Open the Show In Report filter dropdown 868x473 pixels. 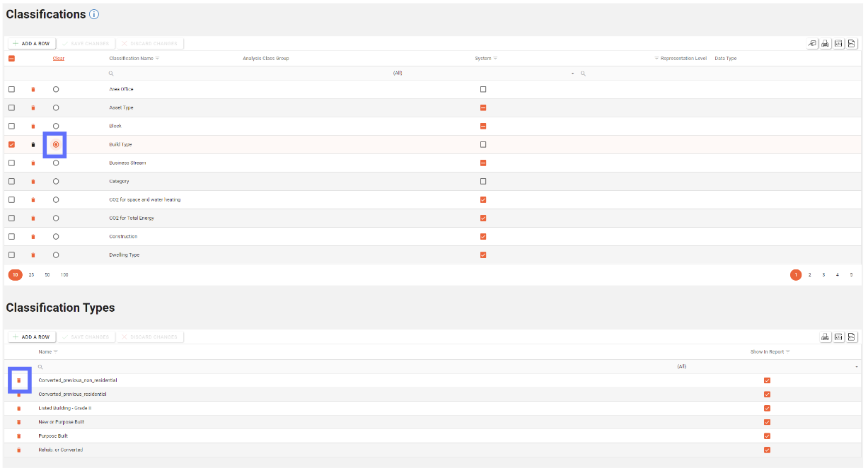856,367
